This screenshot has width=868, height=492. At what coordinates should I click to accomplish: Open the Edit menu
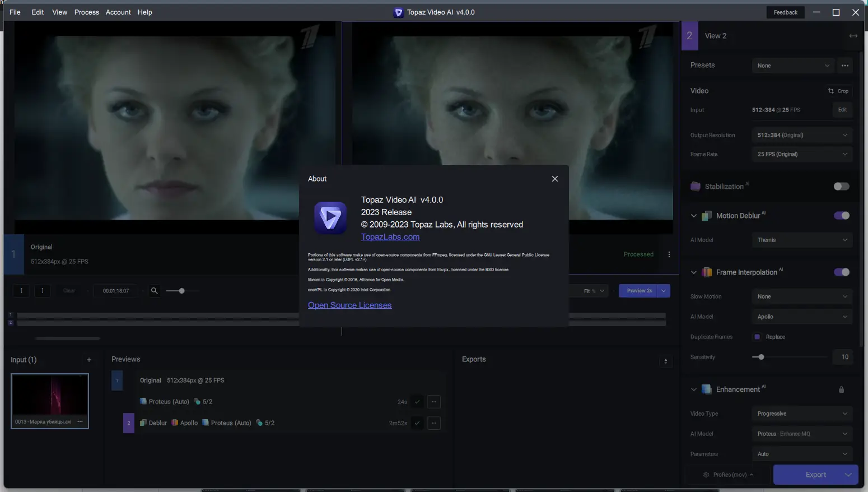38,12
